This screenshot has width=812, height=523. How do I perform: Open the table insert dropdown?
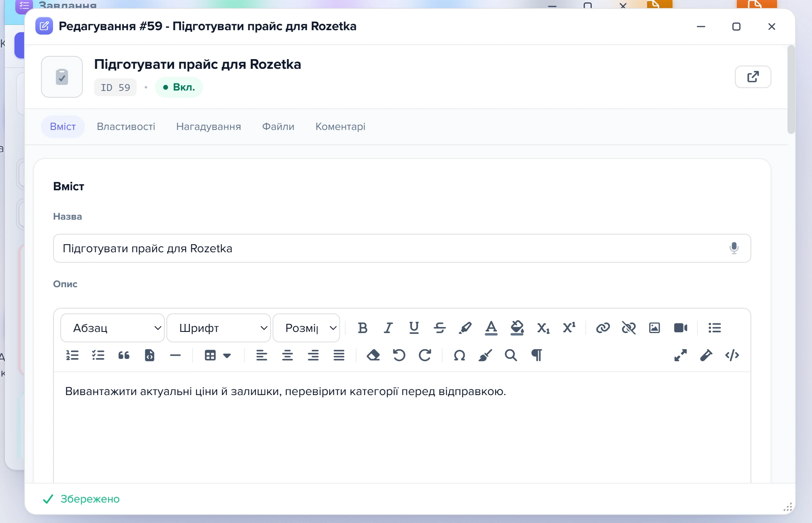[218, 355]
